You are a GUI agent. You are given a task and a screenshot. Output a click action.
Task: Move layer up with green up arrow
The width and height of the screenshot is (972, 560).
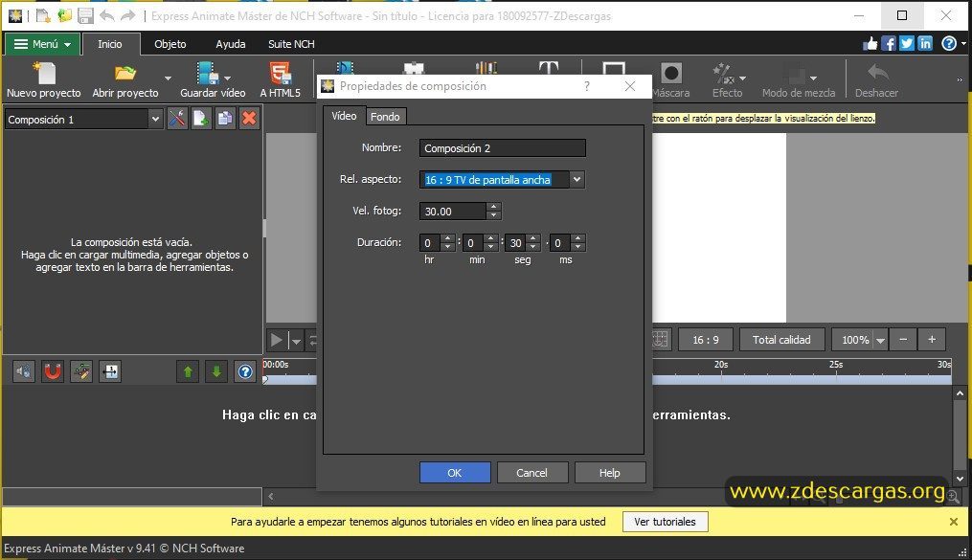(x=187, y=371)
